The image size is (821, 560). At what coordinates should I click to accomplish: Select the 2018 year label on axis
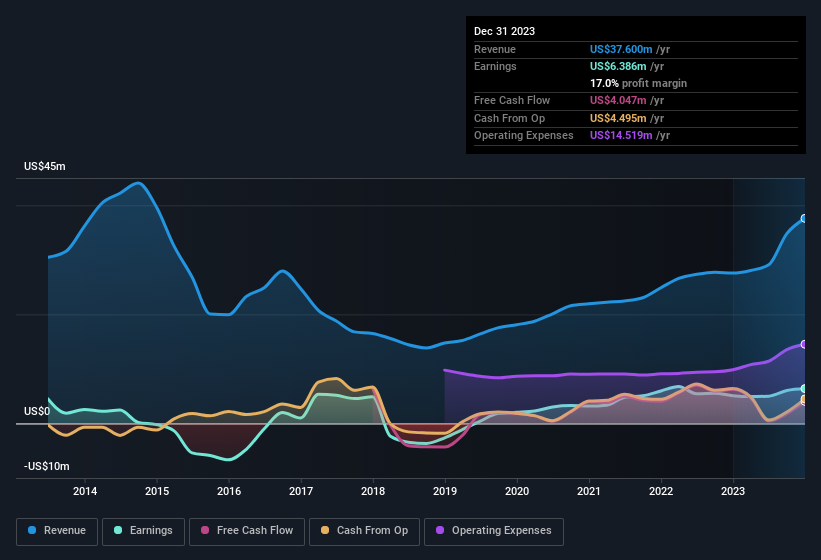[373, 491]
